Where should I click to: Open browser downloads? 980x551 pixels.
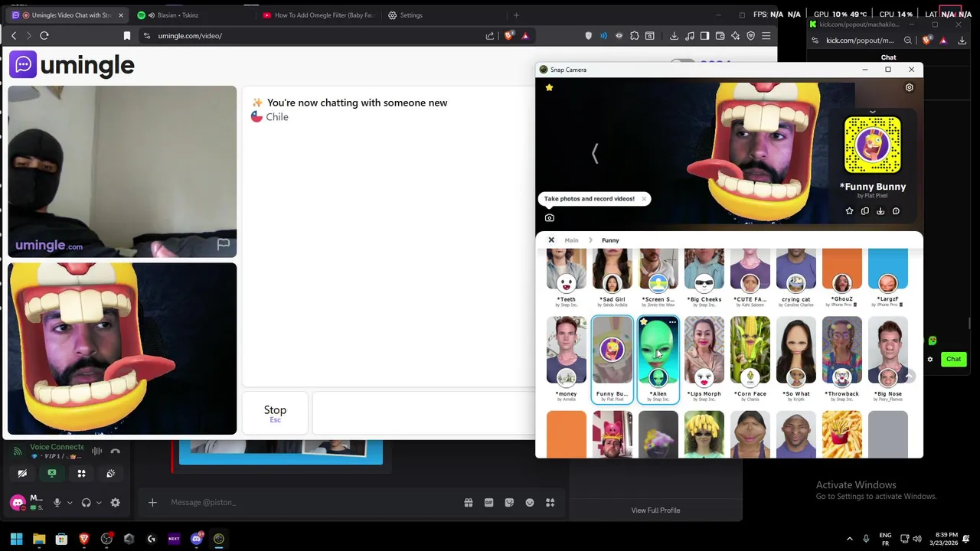click(674, 35)
